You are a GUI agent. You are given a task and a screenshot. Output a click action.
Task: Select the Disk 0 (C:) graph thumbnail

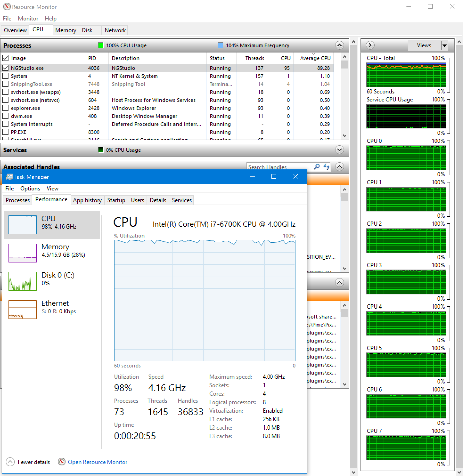coord(23,281)
